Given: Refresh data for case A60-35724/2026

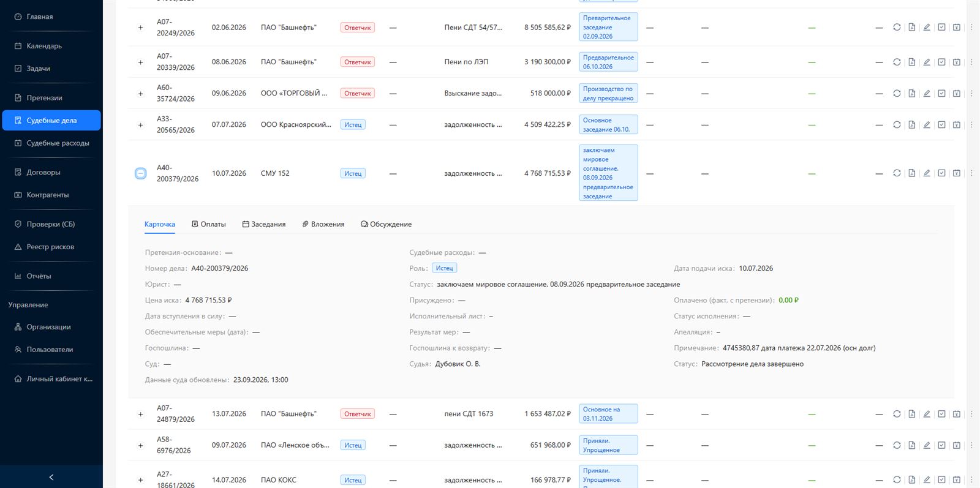Looking at the screenshot, I should tap(897, 94).
